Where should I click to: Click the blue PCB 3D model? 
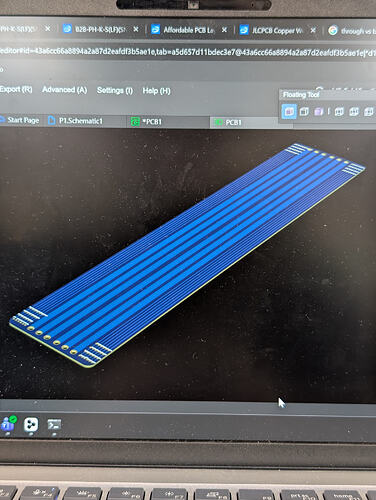coord(187,255)
